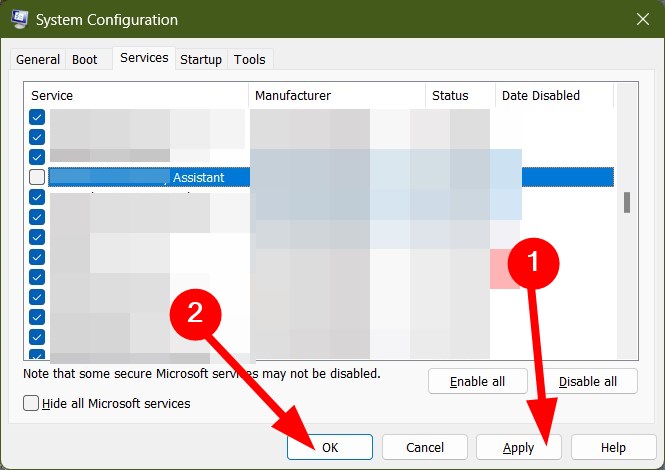Sort by the Manufacturer column header
The height and width of the screenshot is (470, 665).
pos(337,95)
